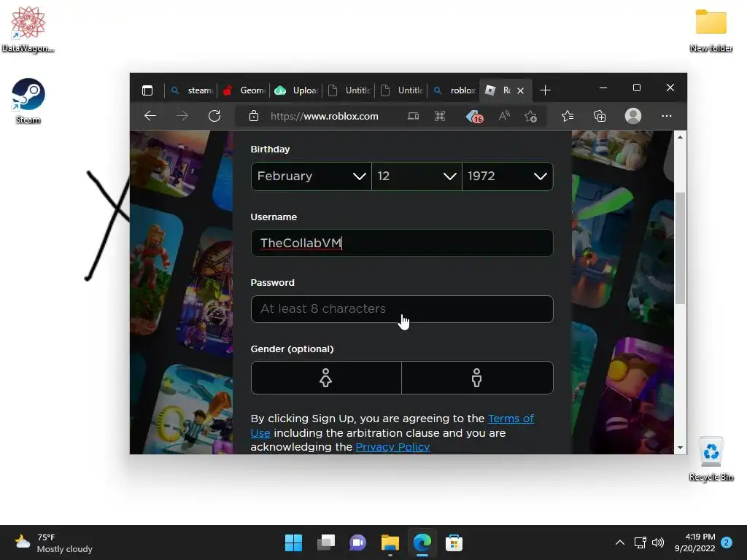
Task: Switch to the steam search tab
Action: (191, 90)
